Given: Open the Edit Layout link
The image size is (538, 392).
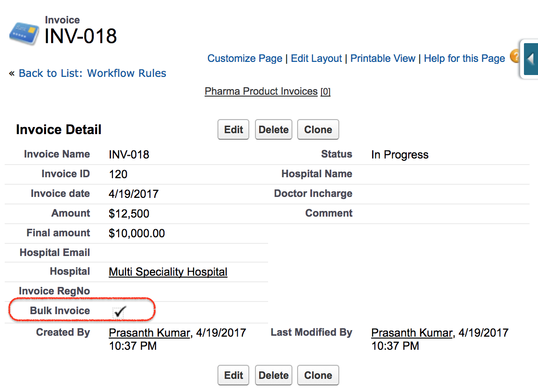Looking at the screenshot, I should point(316,58).
